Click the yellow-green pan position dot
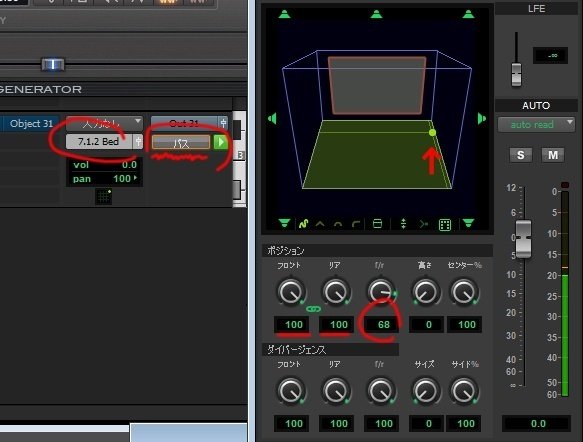Screen dimensions: 583x442 click(432, 133)
